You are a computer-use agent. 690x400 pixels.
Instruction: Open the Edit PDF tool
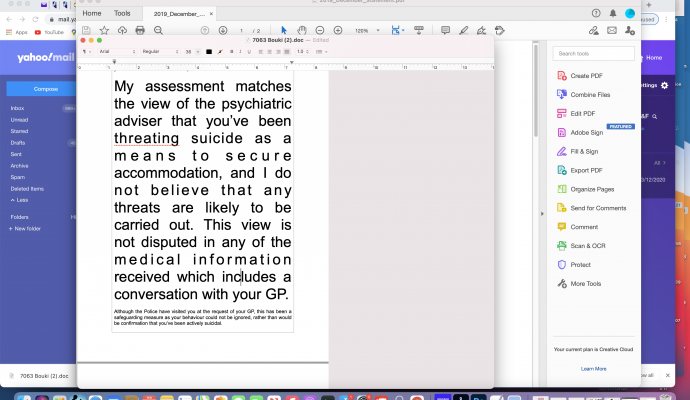tap(582, 114)
